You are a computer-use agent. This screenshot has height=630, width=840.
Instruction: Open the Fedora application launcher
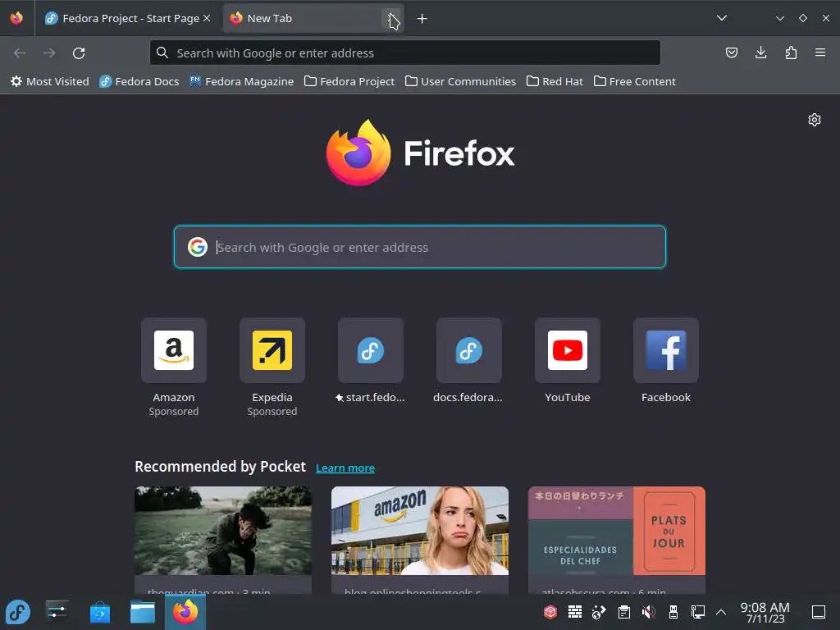[x=18, y=612]
